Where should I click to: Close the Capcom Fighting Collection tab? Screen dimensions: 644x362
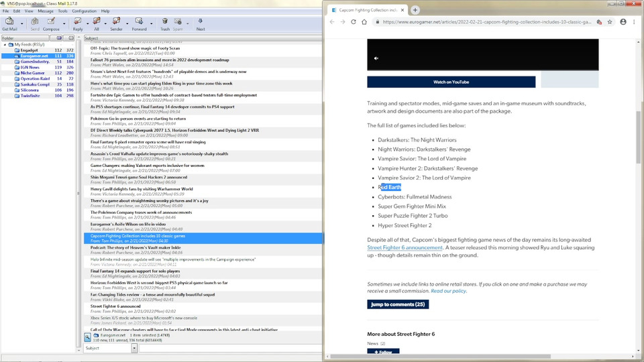(402, 10)
